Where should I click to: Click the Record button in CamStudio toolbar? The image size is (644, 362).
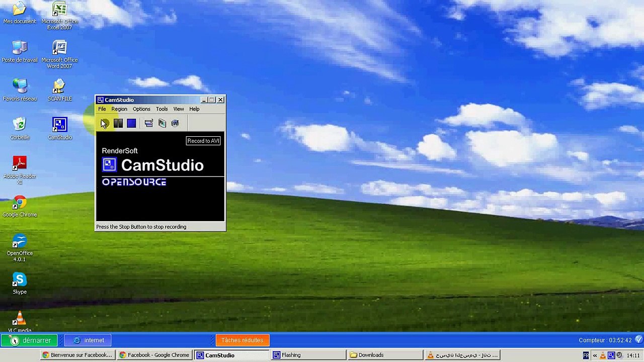pyautogui.click(x=104, y=123)
